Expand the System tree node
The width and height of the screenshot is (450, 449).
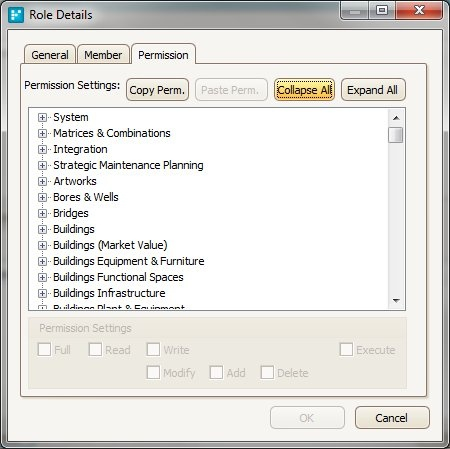pos(42,117)
